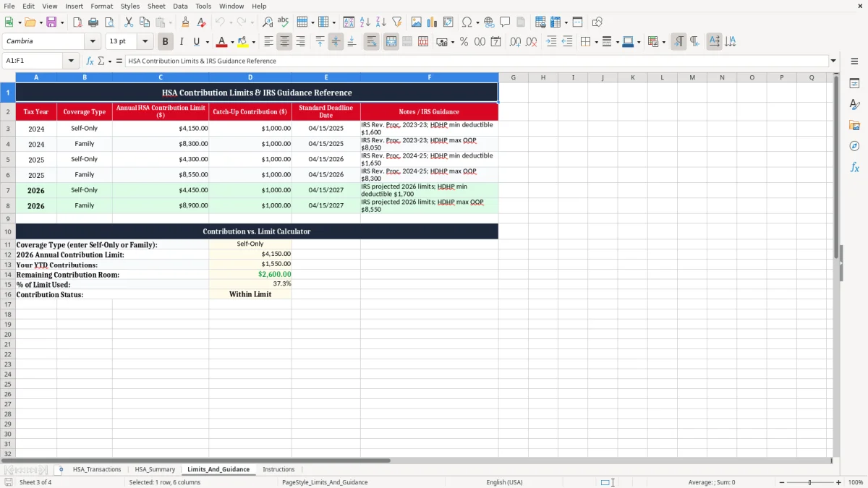Open the Function Wizard fx icon
The width and height of the screenshot is (868, 488).
(90, 61)
